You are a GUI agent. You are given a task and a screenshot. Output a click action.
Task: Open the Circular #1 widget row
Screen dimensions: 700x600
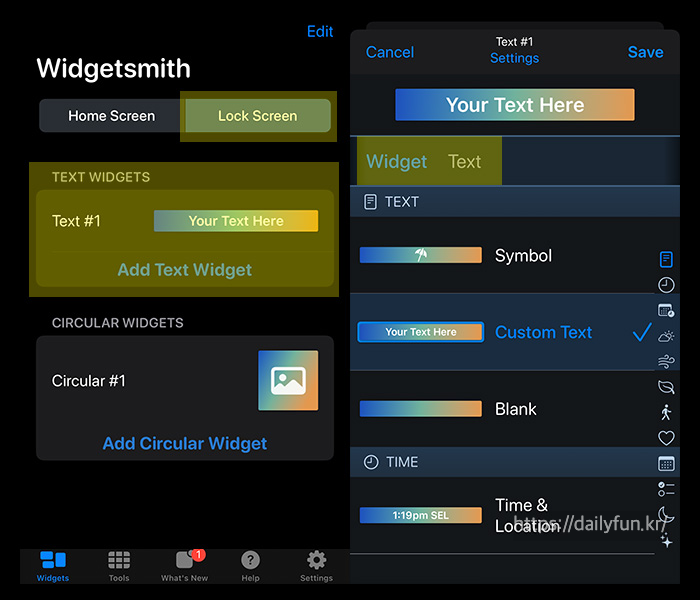185,381
